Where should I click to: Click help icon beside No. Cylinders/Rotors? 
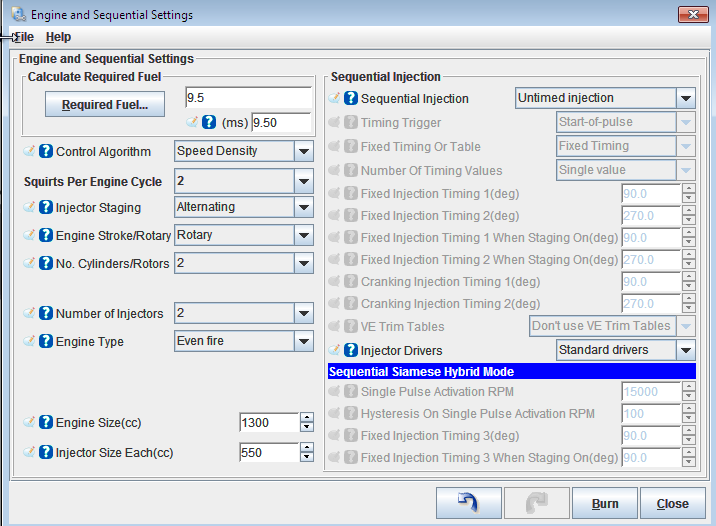46,263
